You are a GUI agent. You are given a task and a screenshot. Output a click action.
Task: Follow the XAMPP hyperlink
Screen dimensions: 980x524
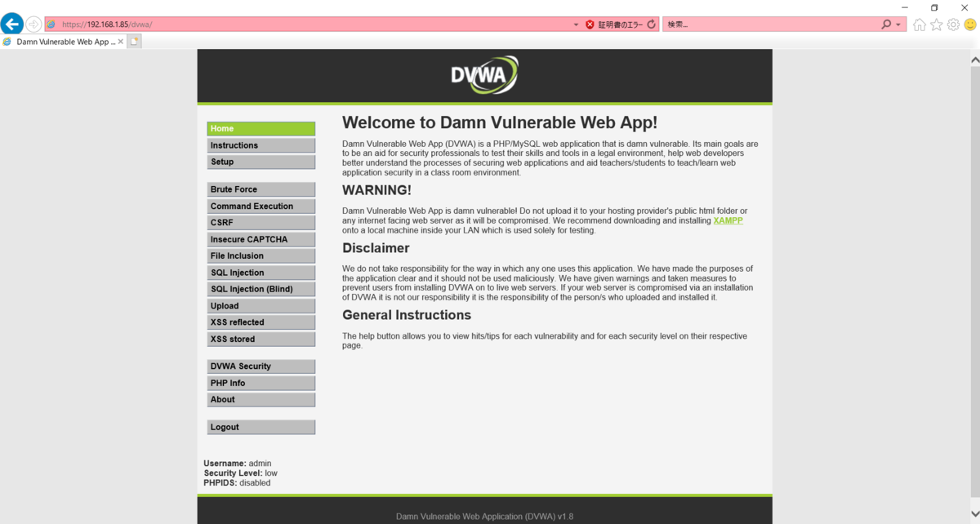(728, 220)
